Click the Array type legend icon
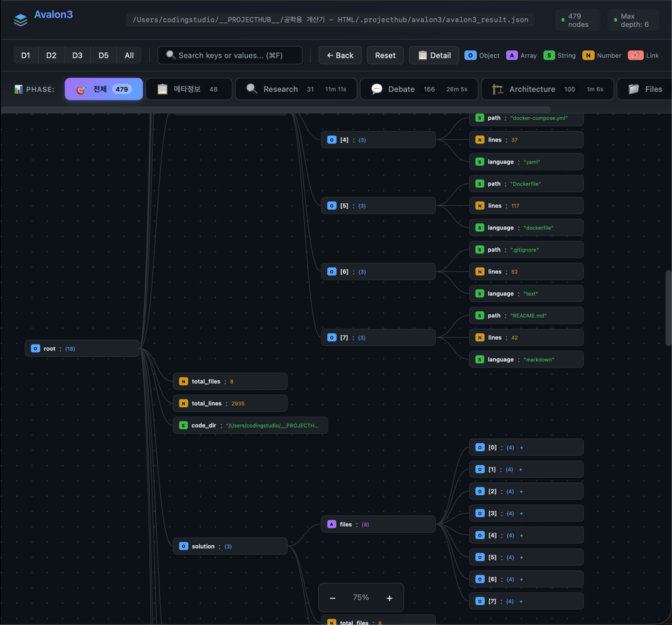The height and width of the screenshot is (625, 672). (x=511, y=55)
